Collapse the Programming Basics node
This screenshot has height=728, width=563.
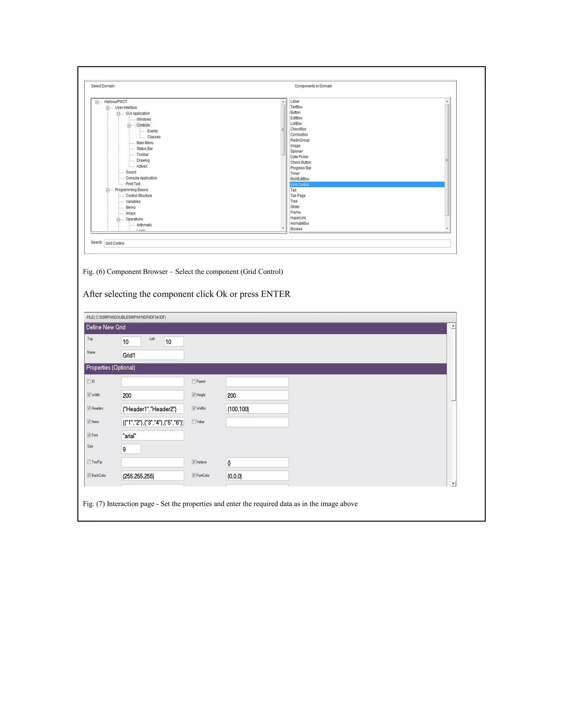[x=108, y=190]
